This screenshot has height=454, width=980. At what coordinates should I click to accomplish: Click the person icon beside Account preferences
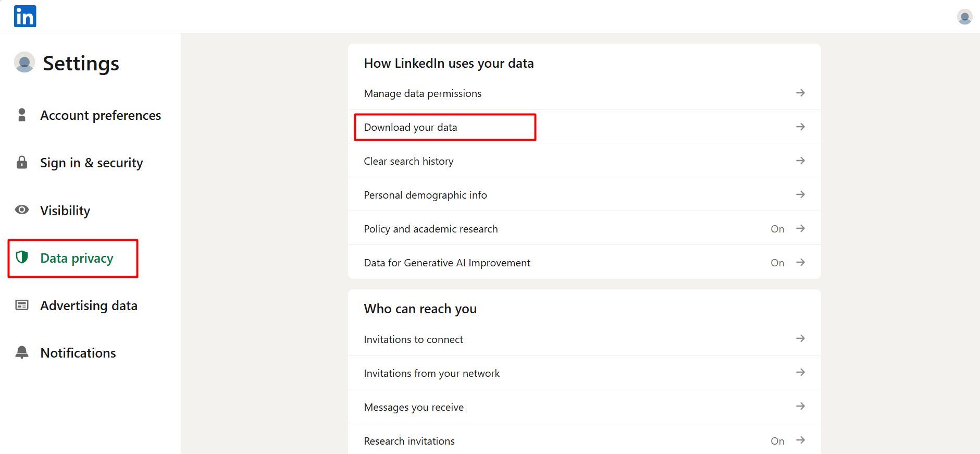[22, 115]
